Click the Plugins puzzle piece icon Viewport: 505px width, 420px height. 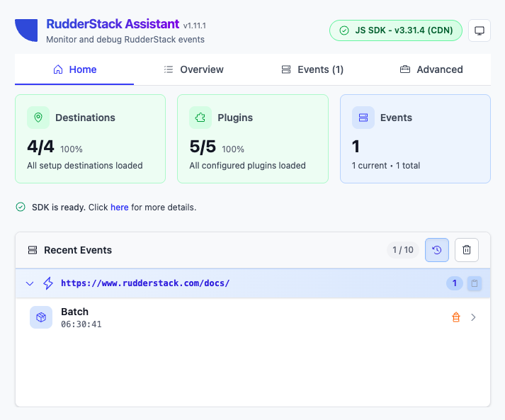[200, 118]
